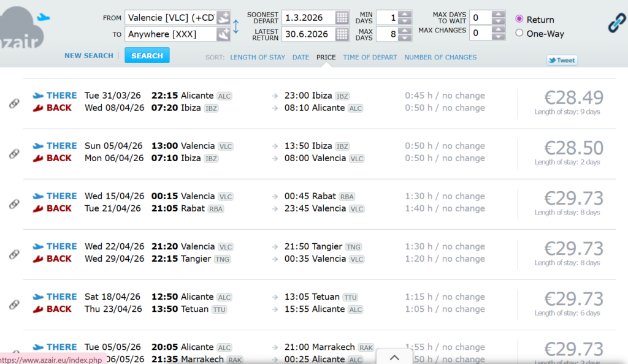The width and height of the screenshot is (628, 364).
Task: Click link icon beside Alicante–Ibiza €28.49 result
Action: tap(14, 104)
